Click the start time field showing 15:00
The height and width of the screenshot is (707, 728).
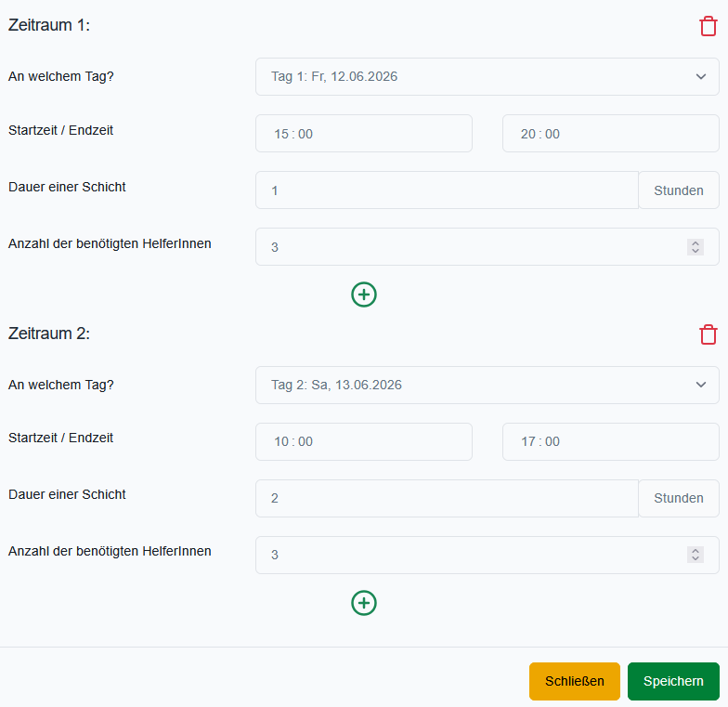click(x=363, y=134)
